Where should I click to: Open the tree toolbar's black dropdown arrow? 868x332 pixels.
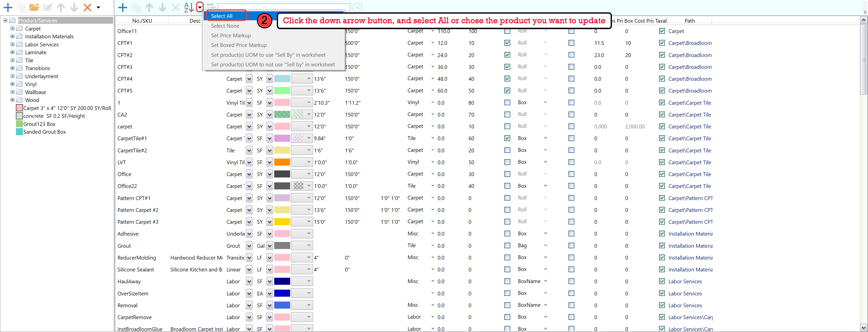(x=98, y=7)
